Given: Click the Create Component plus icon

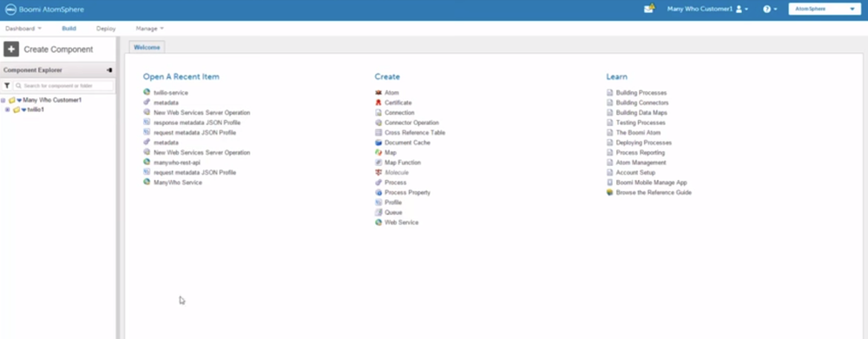Looking at the screenshot, I should coord(11,50).
